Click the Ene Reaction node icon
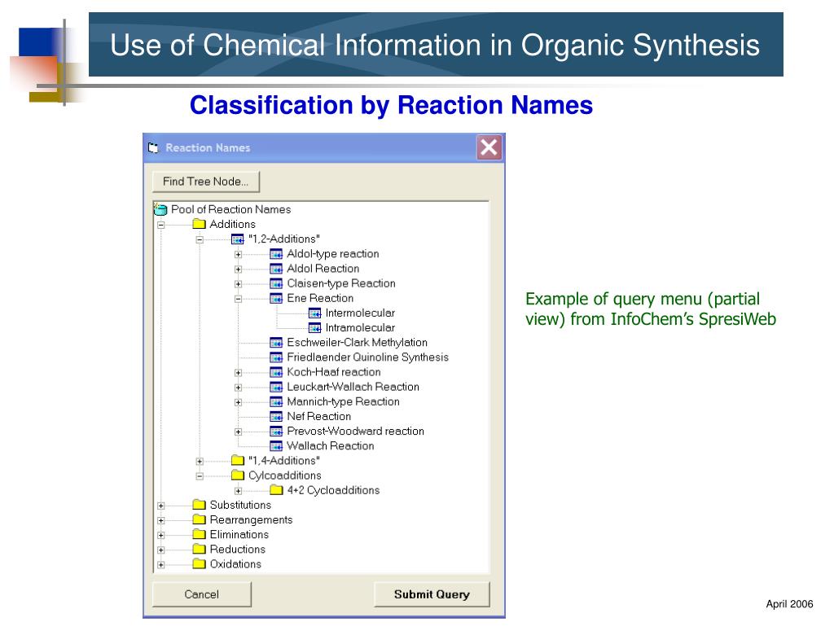This screenshot has width=834, height=644. [276, 298]
